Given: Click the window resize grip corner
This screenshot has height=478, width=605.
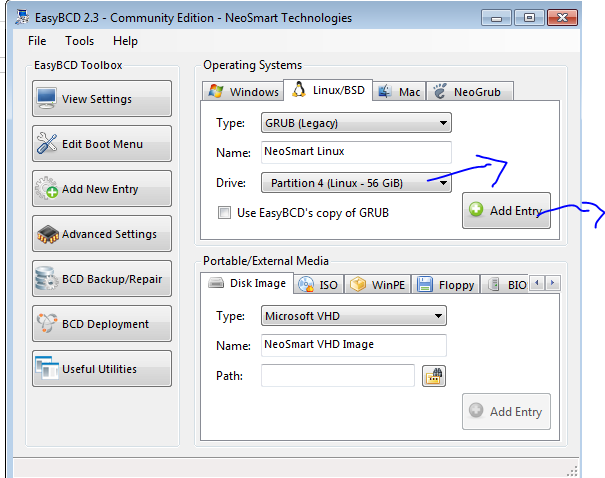Looking at the screenshot, I should [x=573, y=471].
